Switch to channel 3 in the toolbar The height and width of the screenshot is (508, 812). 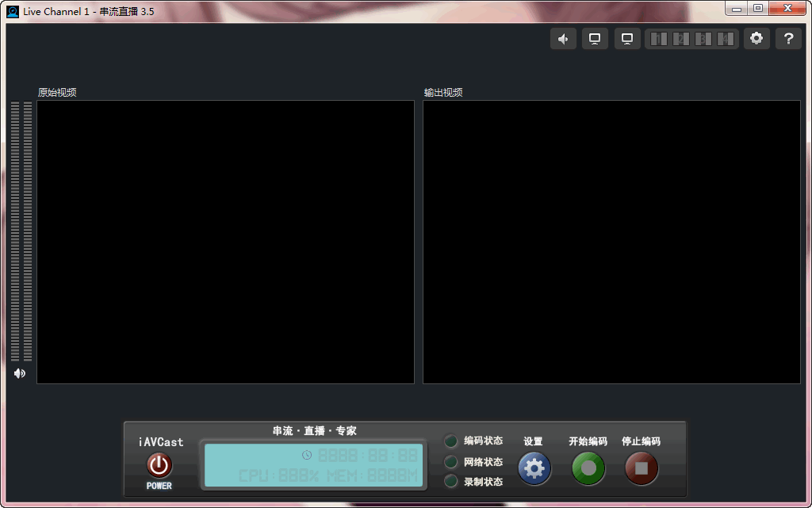[x=703, y=39]
